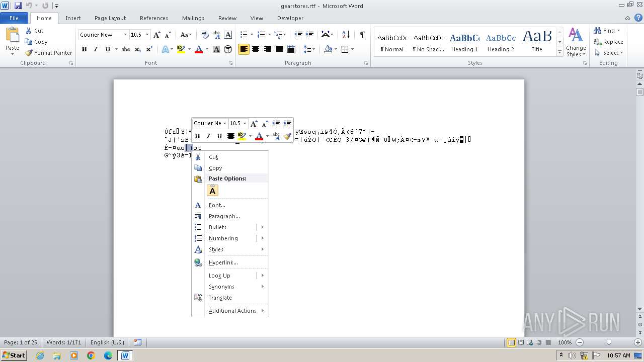Image resolution: width=644 pixels, height=362 pixels.
Task: Click the Start button
Action: pyautogui.click(x=14, y=355)
